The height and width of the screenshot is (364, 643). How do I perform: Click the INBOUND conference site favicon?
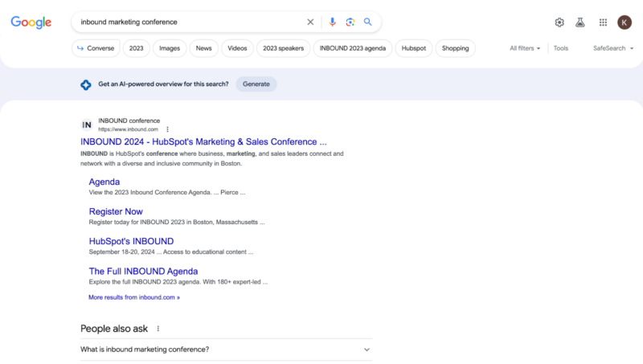coord(87,125)
